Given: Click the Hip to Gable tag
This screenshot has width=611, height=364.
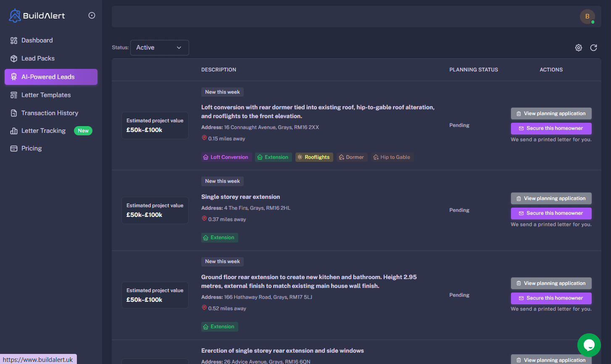Looking at the screenshot, I should click(x=392, y=157).
